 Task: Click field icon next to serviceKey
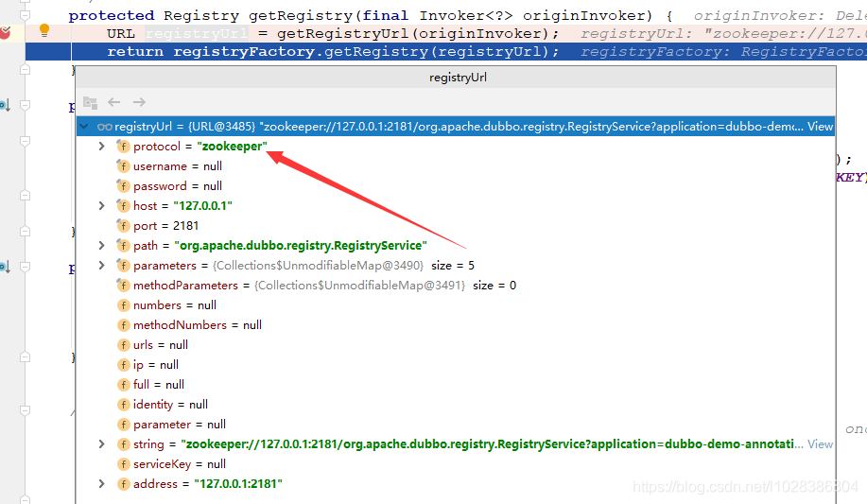pos(123,464)
